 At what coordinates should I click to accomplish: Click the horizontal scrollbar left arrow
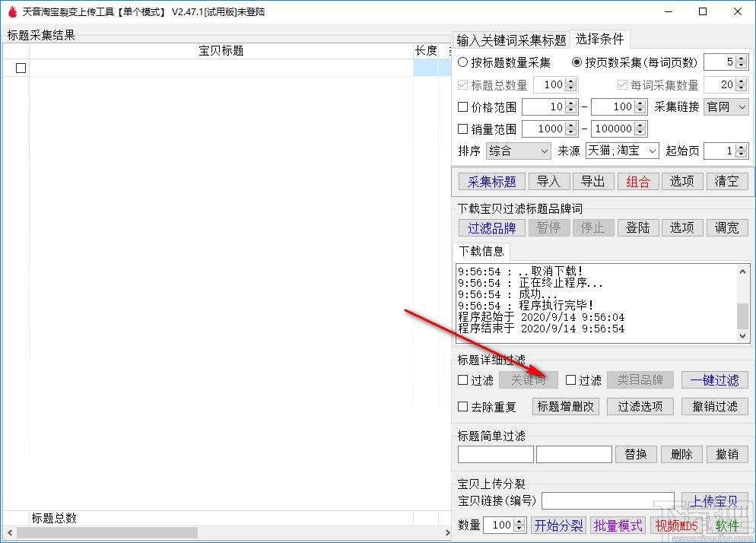9,533
